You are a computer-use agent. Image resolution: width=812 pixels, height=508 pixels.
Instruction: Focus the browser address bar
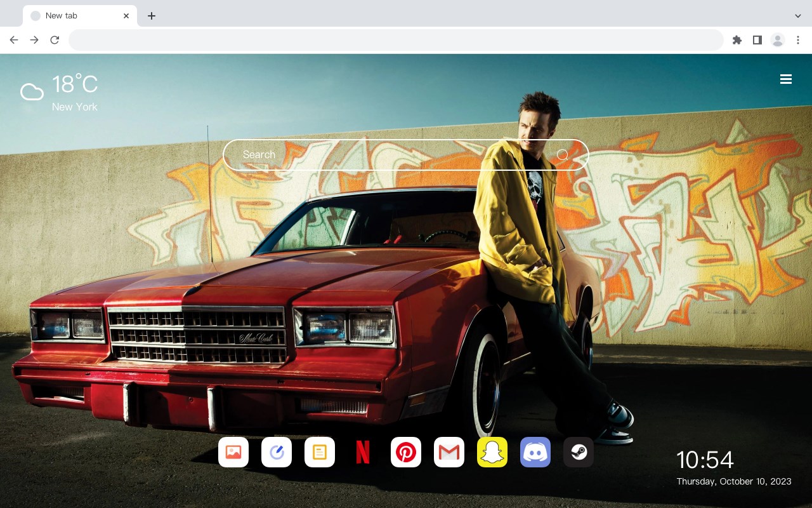[396, 40]
